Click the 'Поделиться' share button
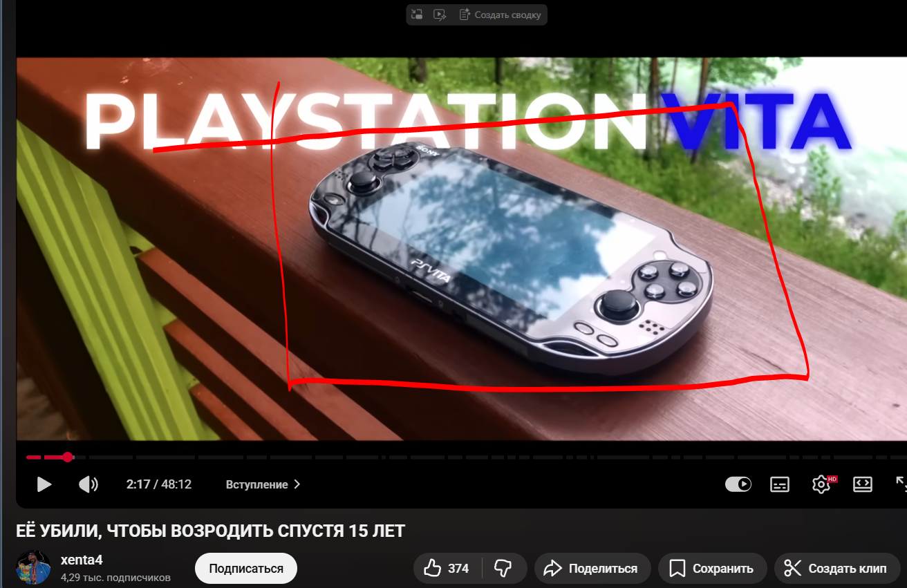Image resolution: width=907 pixels, height=588 pixels. pos(592,569)
